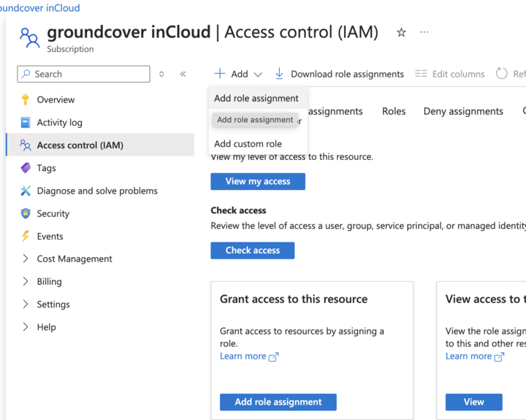Choose Add custom role from menu
The image size is (526, 420).
point(248,144)
